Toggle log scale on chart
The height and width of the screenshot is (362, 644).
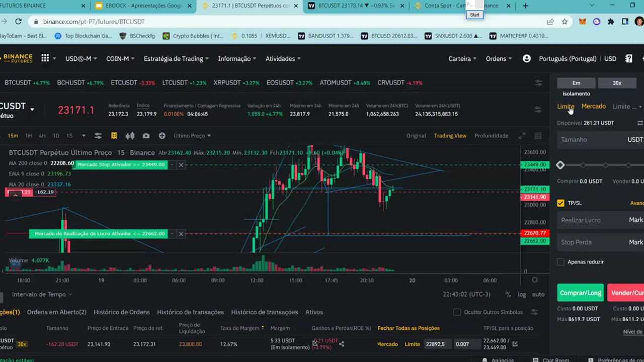pos(522,295)
